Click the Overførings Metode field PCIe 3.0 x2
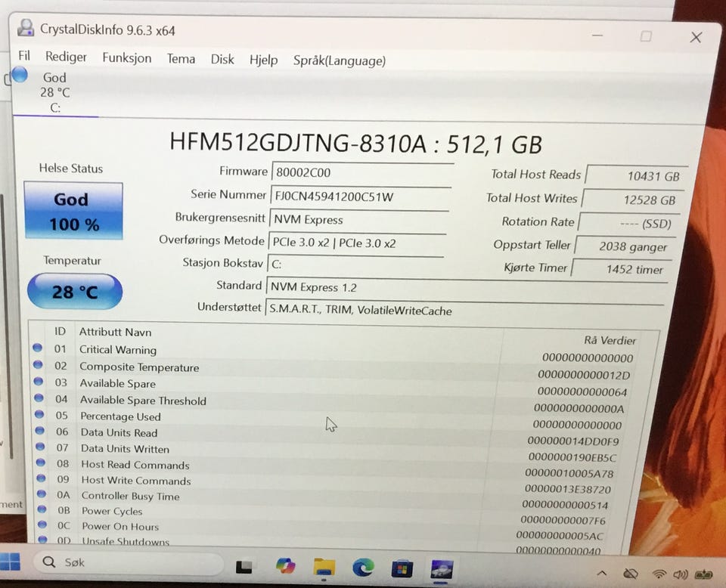 click(x=357, y=243)
